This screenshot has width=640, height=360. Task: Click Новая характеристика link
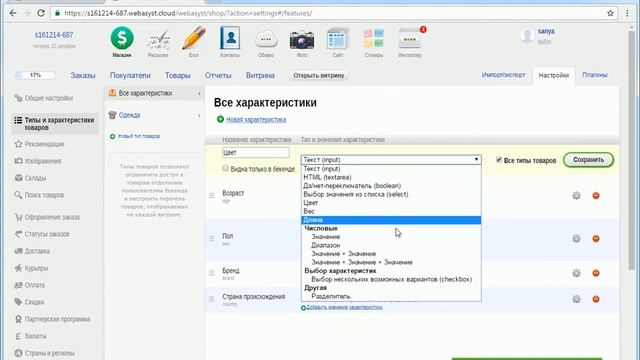(256, 120)
